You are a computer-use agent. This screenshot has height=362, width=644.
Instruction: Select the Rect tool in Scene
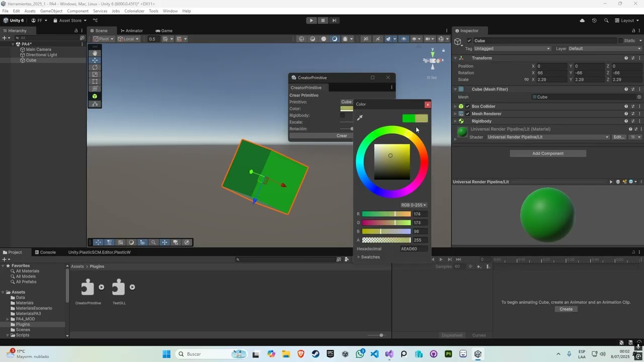[x=95, y=81]
